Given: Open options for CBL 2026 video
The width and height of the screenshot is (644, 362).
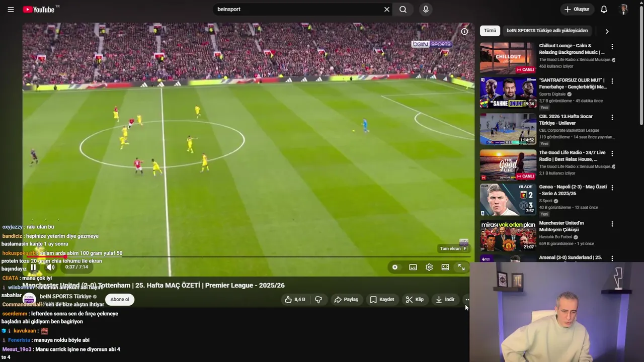Looking at the screenshot, I should point(612,117).
